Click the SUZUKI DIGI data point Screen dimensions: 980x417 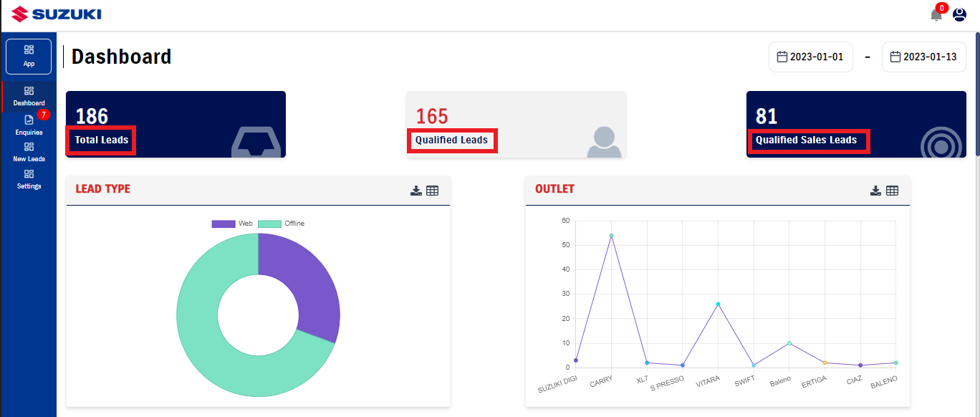pos(576,360)
